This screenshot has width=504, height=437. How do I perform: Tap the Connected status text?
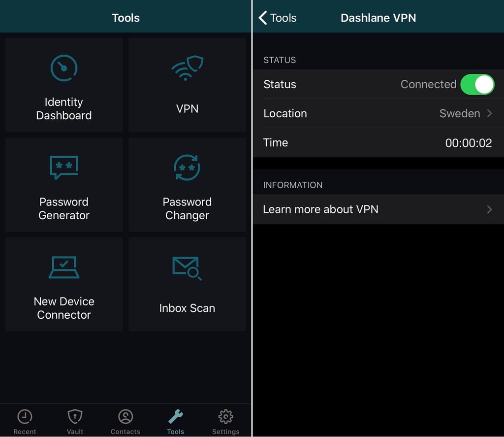click(x=429, y=84)
